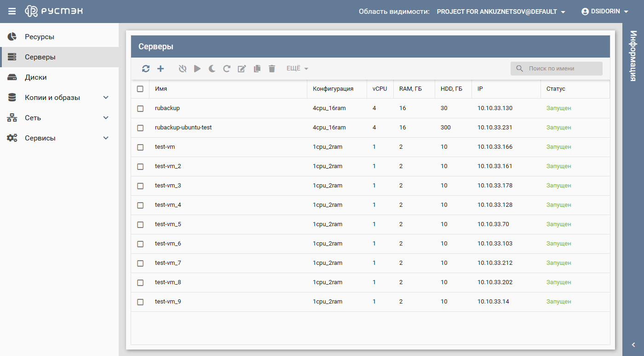
Task: Click 4cpu_16ram configuration of rubackup
Action: pyautogui.click(x=329, y=108)
